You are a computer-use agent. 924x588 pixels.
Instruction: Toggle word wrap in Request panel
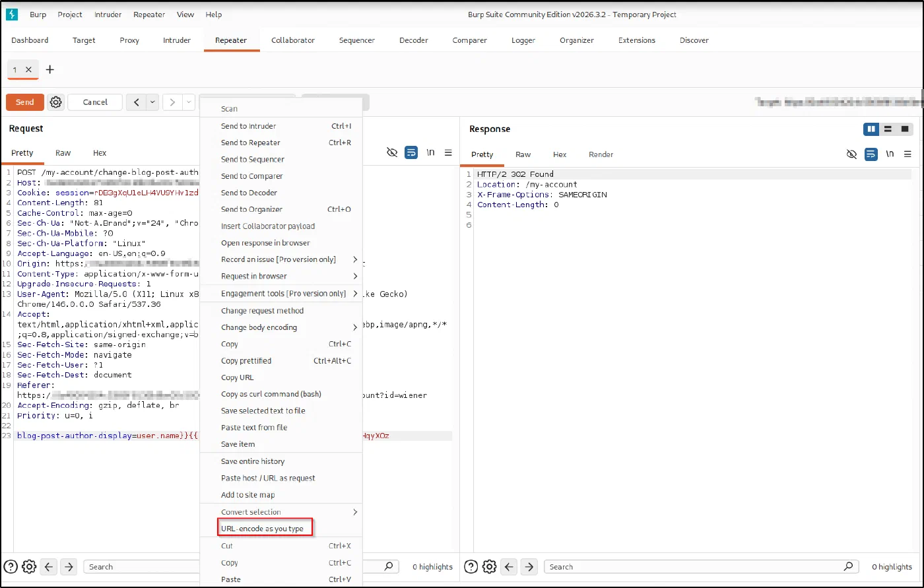pyautogui.click(x=411, y=152)
